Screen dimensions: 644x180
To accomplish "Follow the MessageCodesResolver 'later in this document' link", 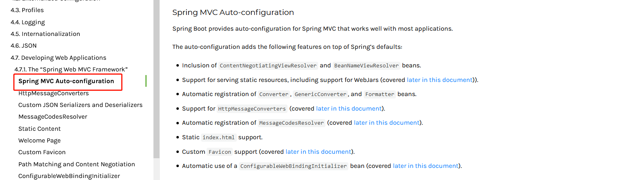I will [387, 123].
